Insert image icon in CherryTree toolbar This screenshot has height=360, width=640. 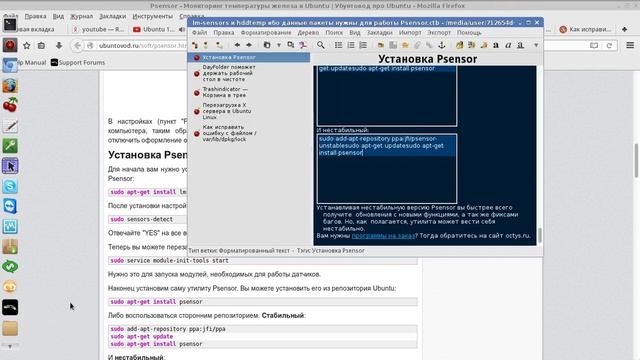pyautogui.click(x=381, y=45)
